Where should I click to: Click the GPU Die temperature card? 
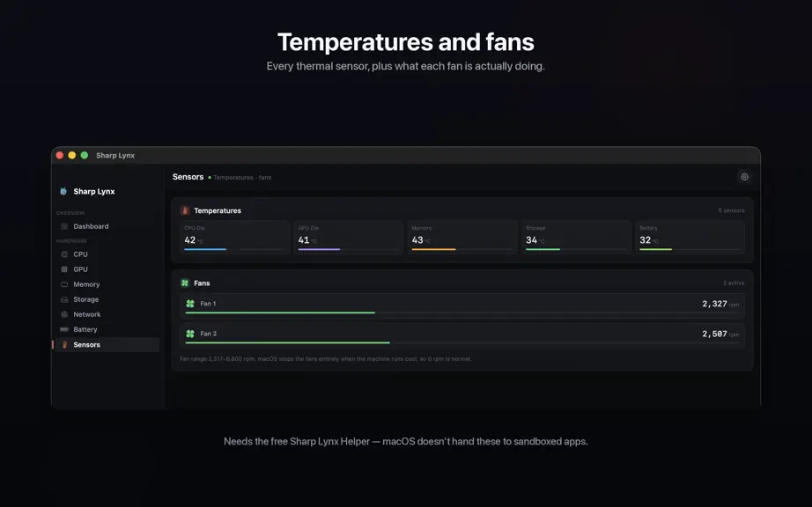coord(349,238)
